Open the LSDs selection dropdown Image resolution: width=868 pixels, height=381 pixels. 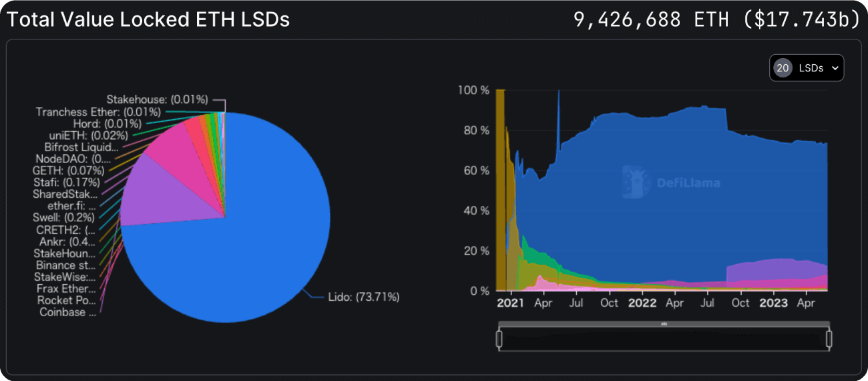[807, 68]
